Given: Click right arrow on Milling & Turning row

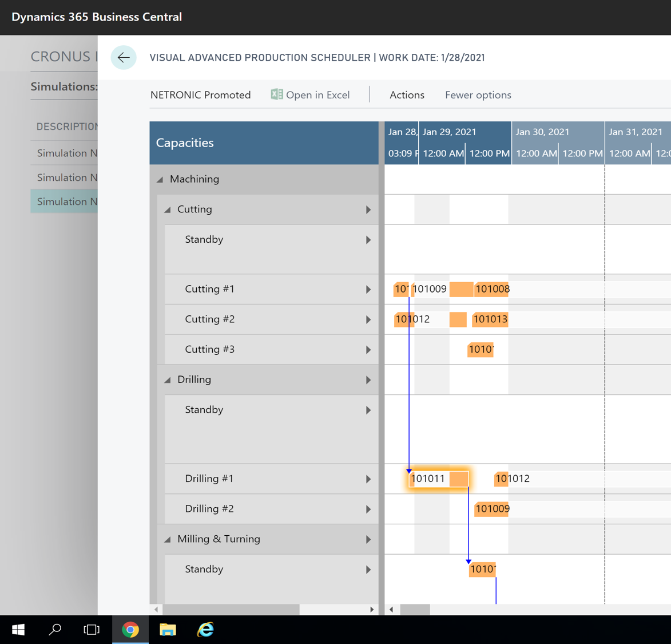Looking at the screenshot, I should tap(368, 539).
